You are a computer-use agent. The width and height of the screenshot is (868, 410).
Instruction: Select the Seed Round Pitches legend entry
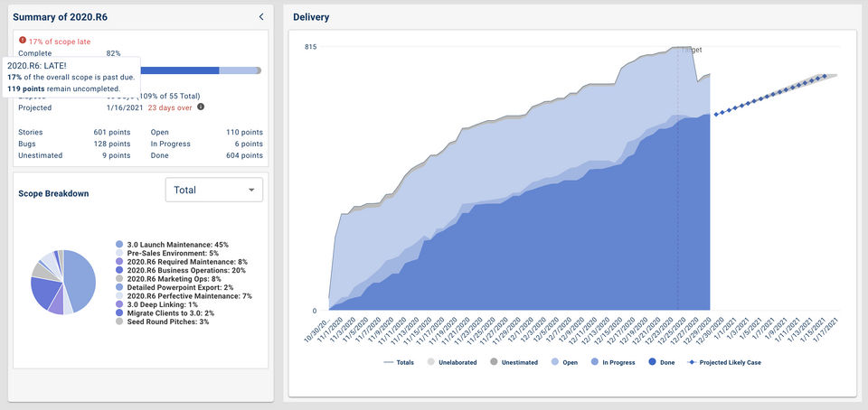coord(168,321)
